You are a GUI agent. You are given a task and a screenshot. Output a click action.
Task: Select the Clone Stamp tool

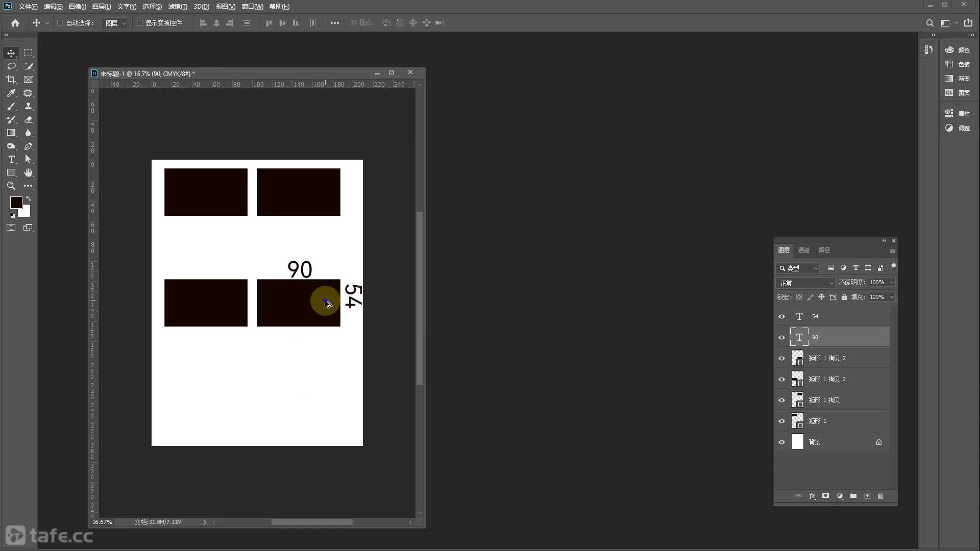(28, 106)
